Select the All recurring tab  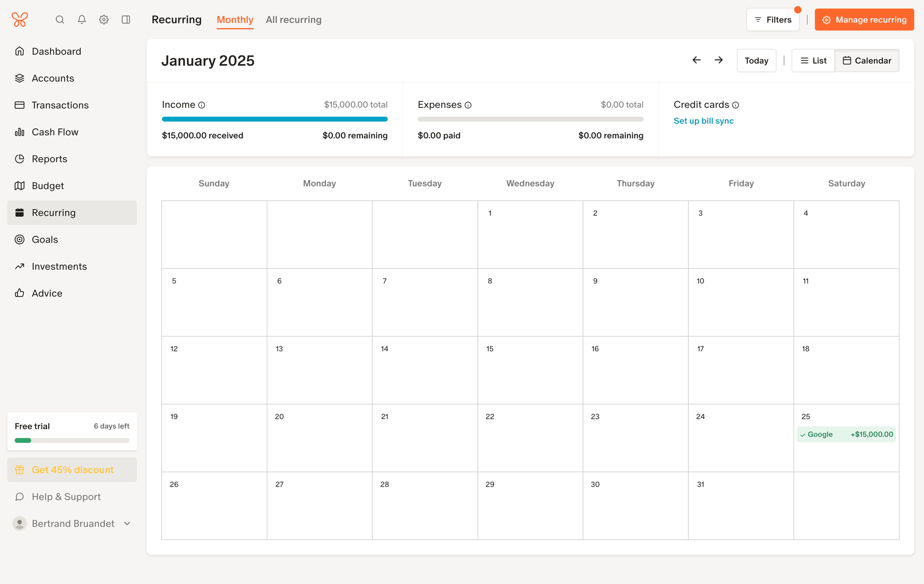pyautogui.click(x=293, y=20)
